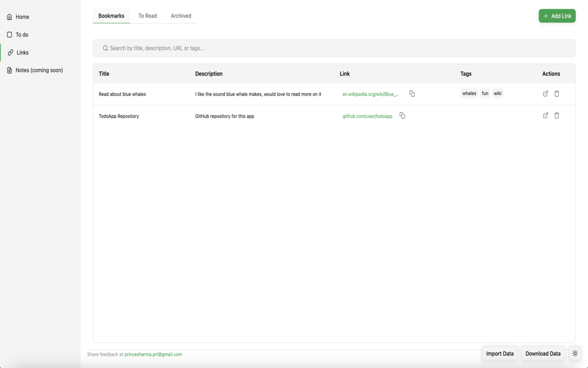Click GitHub repository for this app description
This screenshot has width=588, height=368.
(x=225, y=116)
